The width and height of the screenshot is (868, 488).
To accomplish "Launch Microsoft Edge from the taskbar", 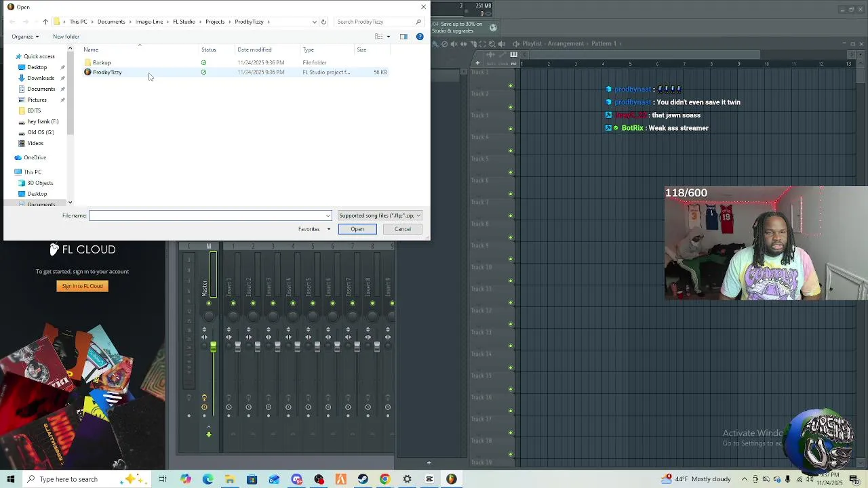I will coord(208,479).
